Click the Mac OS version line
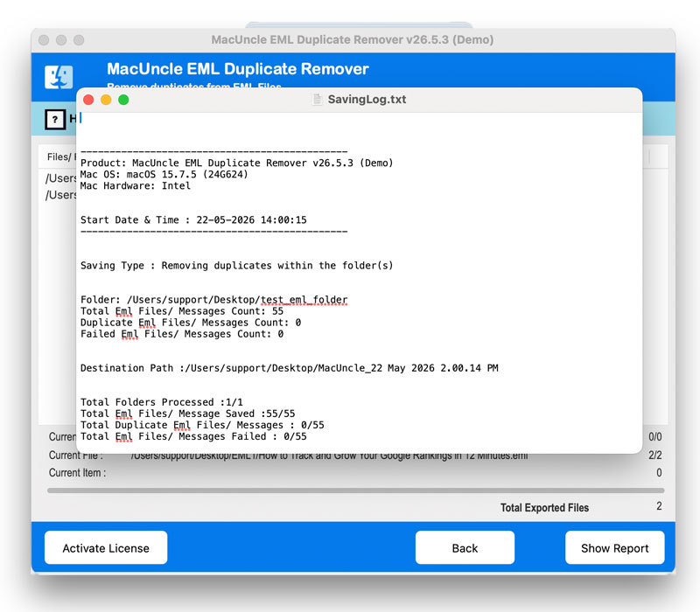Image resolution: width=700 pixels, height=612 pixels. 164,174
